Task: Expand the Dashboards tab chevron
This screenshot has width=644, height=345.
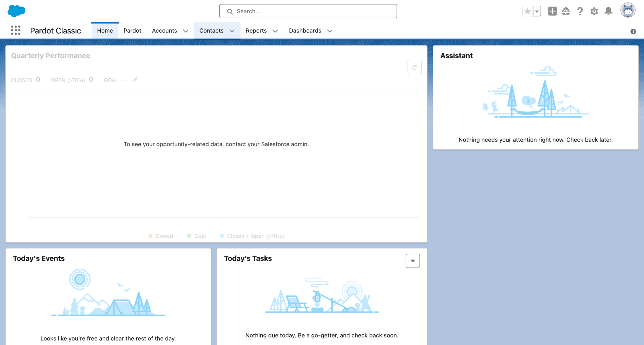Action: (330, 31)
